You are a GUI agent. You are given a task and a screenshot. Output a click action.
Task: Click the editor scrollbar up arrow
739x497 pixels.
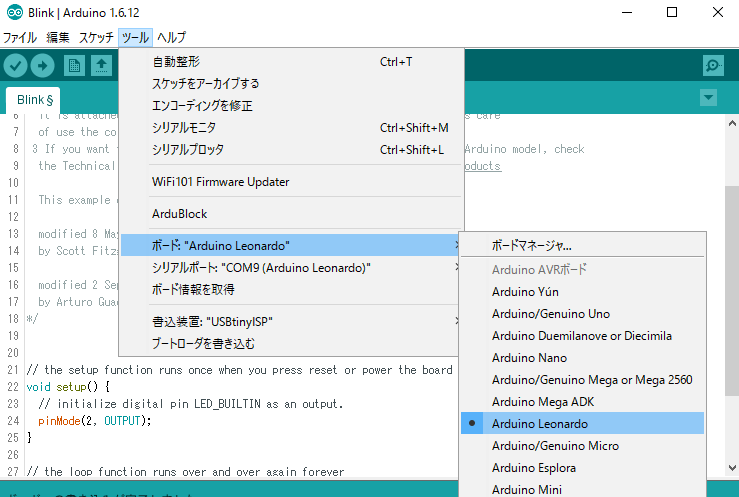[x=732, y=123]
